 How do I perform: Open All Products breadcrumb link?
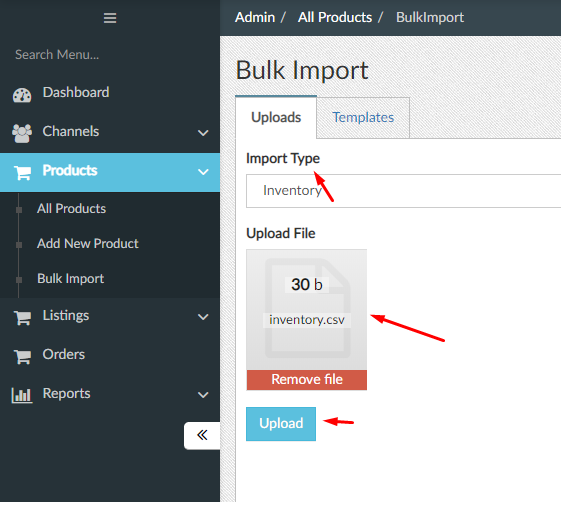tap(335, 17)
